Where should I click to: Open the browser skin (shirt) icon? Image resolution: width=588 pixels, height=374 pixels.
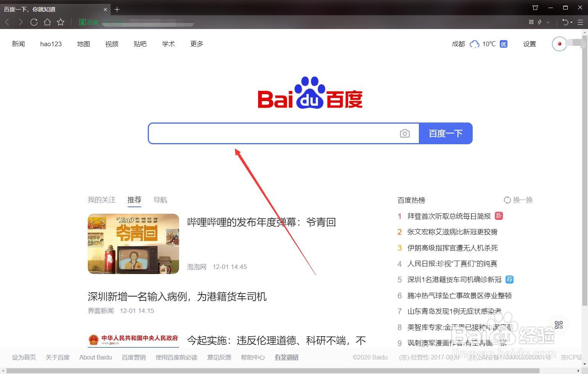(x=535, y=8)
